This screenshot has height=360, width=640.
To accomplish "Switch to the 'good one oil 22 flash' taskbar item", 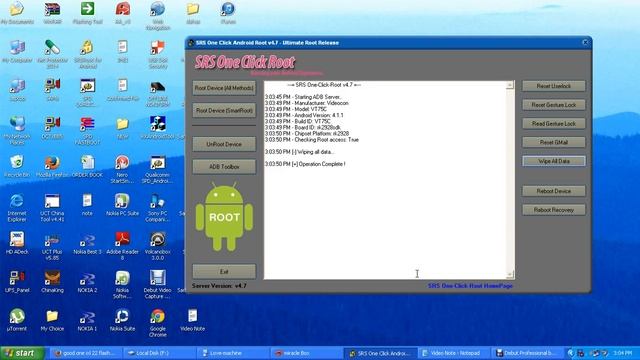I will (85, 353).
